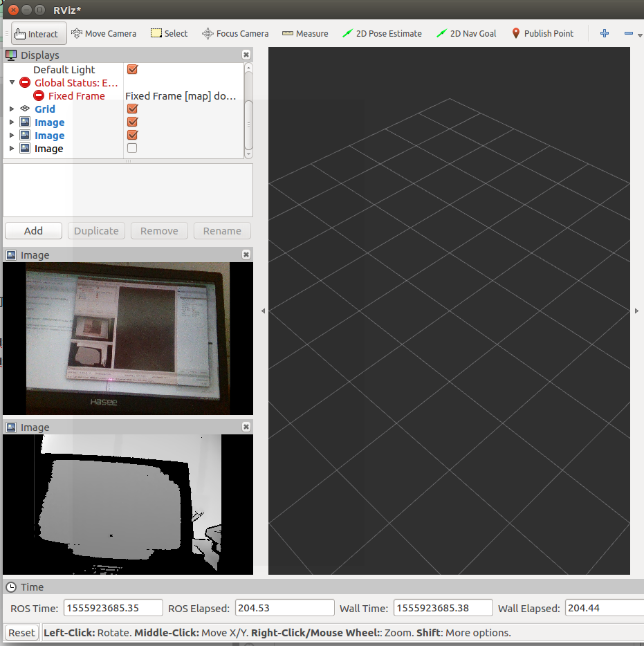Image resolution: width=644 pixels, height=646 pixels.
Task: Expand the second Image display node
Action: pos(12,135)
